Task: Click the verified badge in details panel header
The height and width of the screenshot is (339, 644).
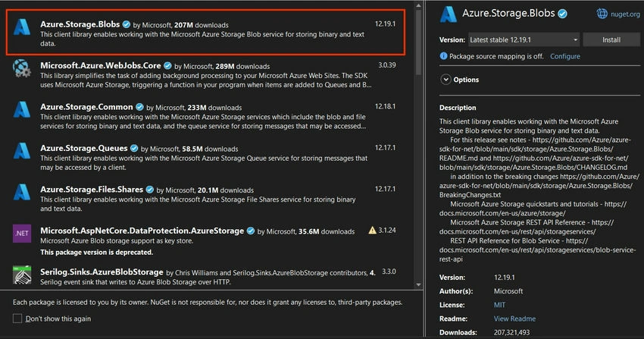Action: pyautogui.click(x=563, y=14)
